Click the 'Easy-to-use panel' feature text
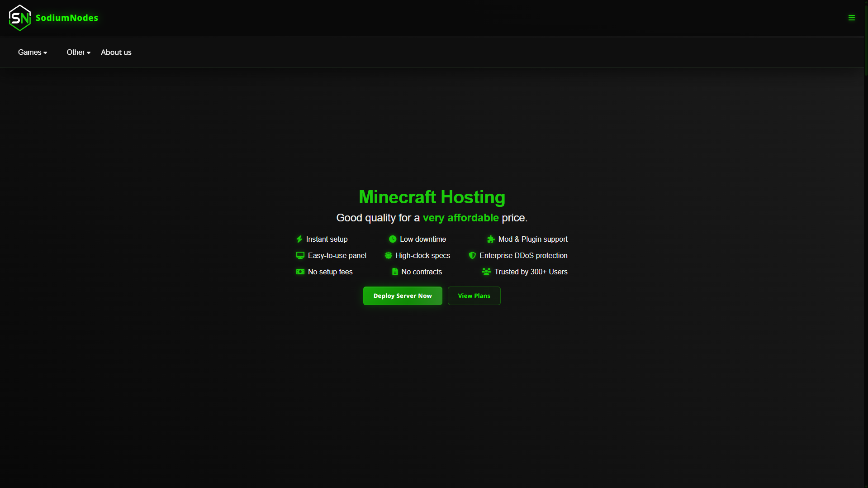This screenshot has height=488, width=868. tap(337, 255)
